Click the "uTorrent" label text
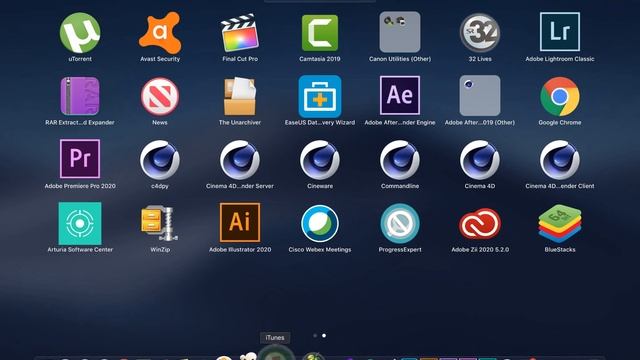This screenshot has width=640, height=360. pos(80,59)
